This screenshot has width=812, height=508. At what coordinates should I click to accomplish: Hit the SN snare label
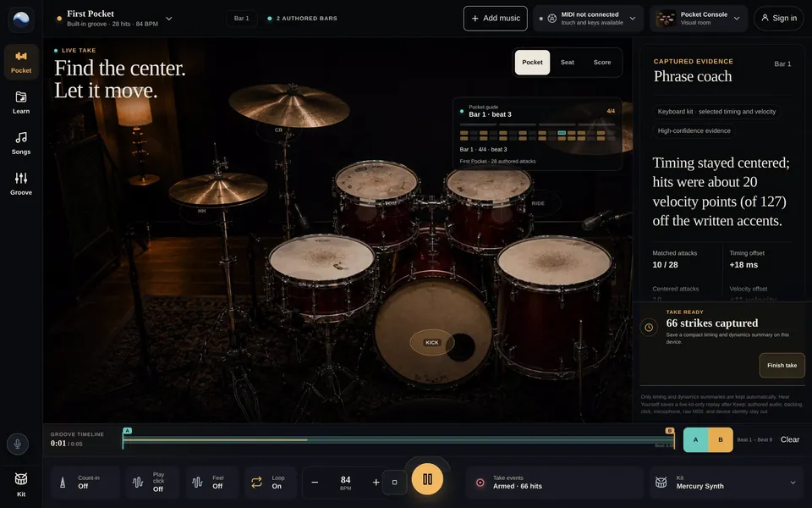(x=302, y=284)
